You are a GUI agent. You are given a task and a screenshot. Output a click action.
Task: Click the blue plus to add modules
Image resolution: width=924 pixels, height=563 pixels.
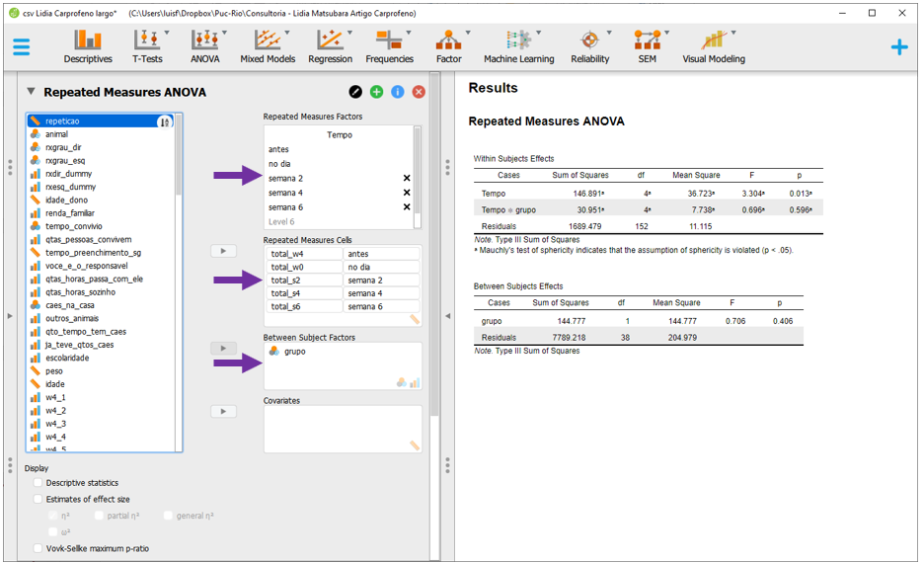coord(898,47)
